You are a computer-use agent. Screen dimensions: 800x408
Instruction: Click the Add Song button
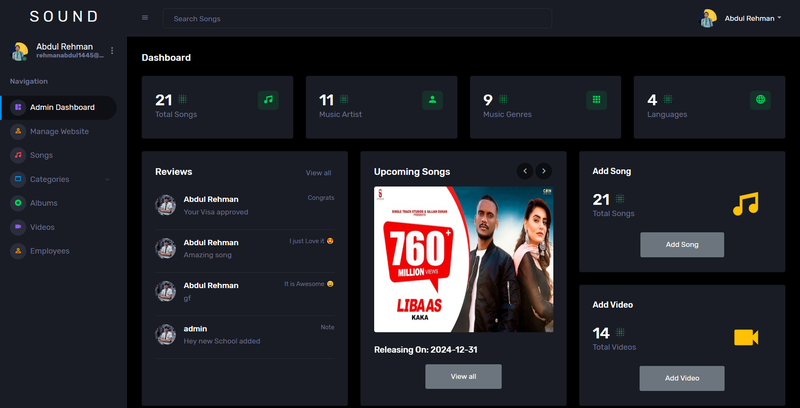[682, 245]
